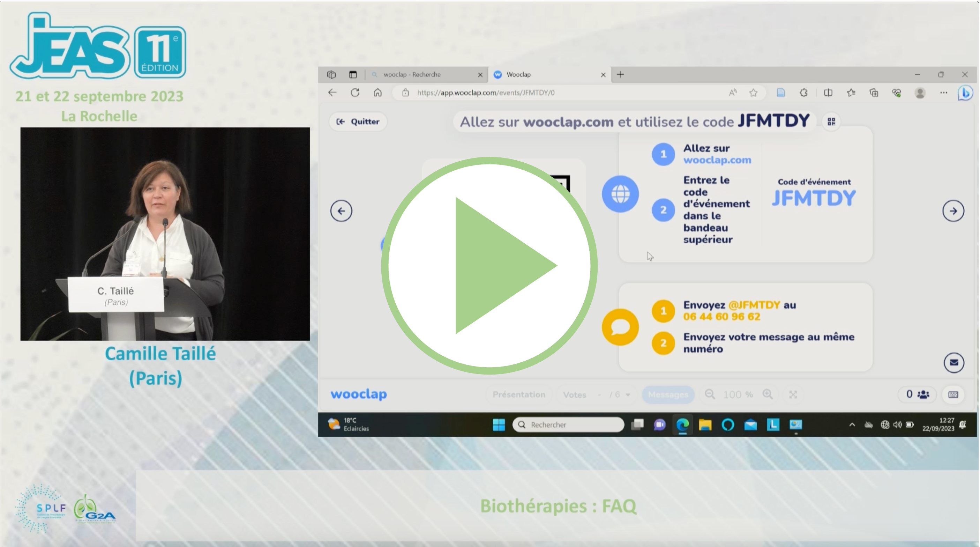Screen dimensions: 980x547
Task: Open the Edge settings menu dots
Action: tap(943, 93)
